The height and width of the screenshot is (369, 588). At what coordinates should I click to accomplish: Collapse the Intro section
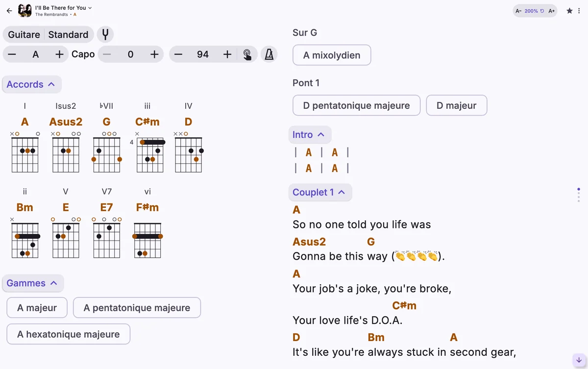tap(310, 135)
